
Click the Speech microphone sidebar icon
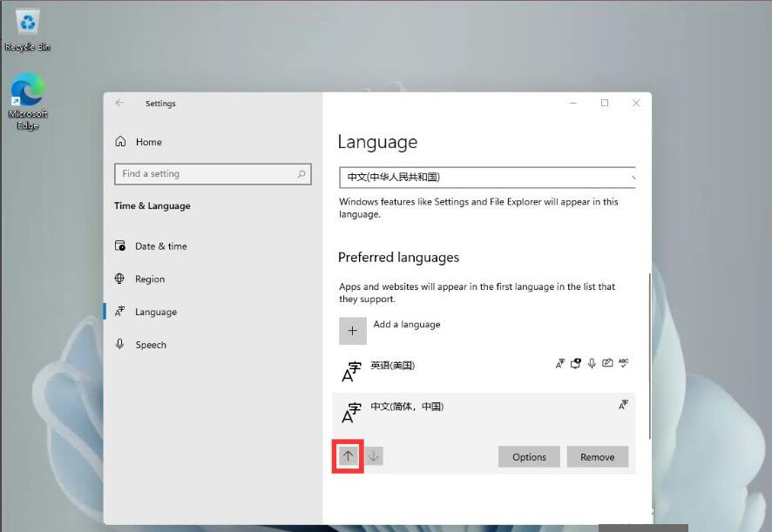click(x=119, y=344)
